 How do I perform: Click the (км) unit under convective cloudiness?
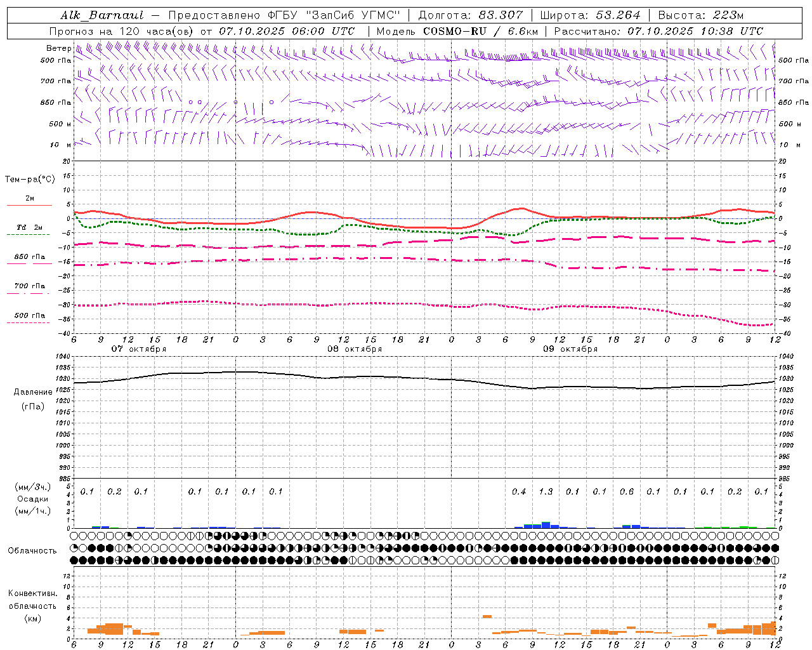(32, 618)
